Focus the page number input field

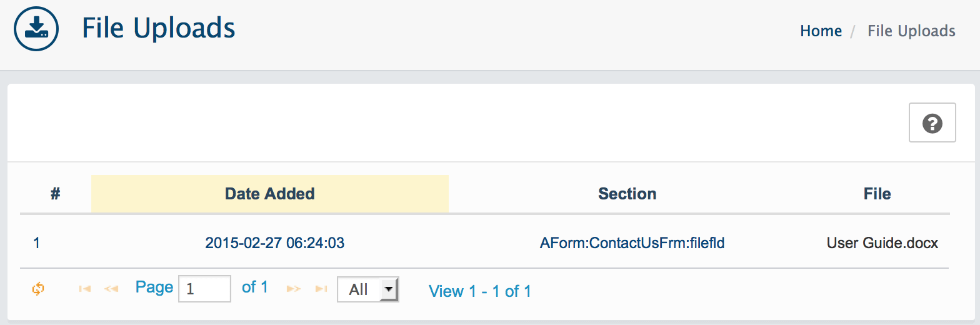(x=204, y=289)
